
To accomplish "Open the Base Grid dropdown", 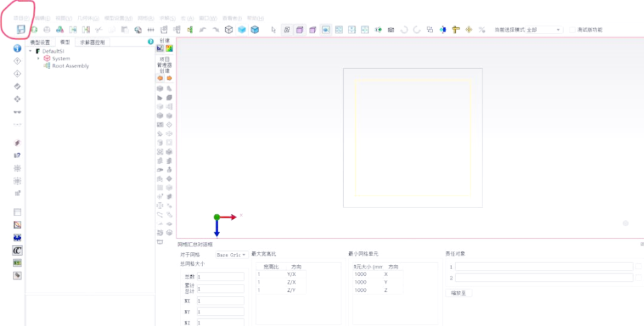I will pyautogui.click(x=232, y=254).
